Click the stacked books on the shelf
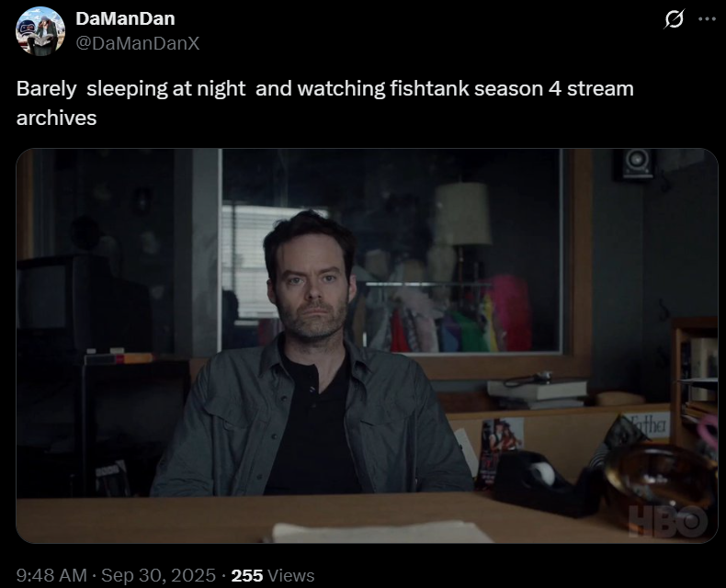The width and height of the screenshot is (726, 588). coord(537,391)
